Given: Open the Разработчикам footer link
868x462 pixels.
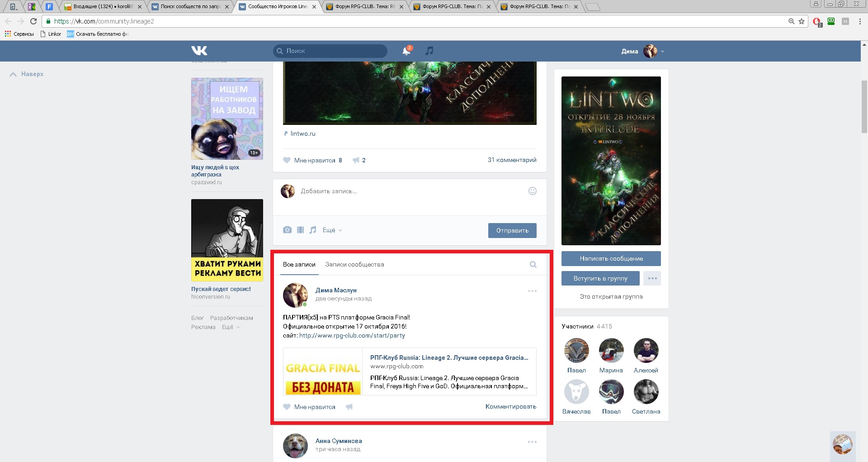Looking at the screenshot, I should pyautogui.click(x=231, y=318).
